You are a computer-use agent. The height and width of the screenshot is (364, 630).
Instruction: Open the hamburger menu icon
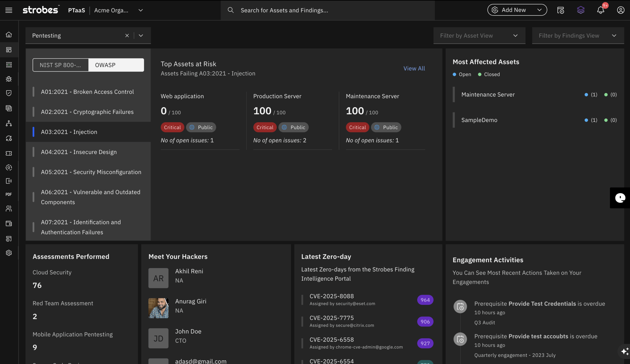coord(9,10)
